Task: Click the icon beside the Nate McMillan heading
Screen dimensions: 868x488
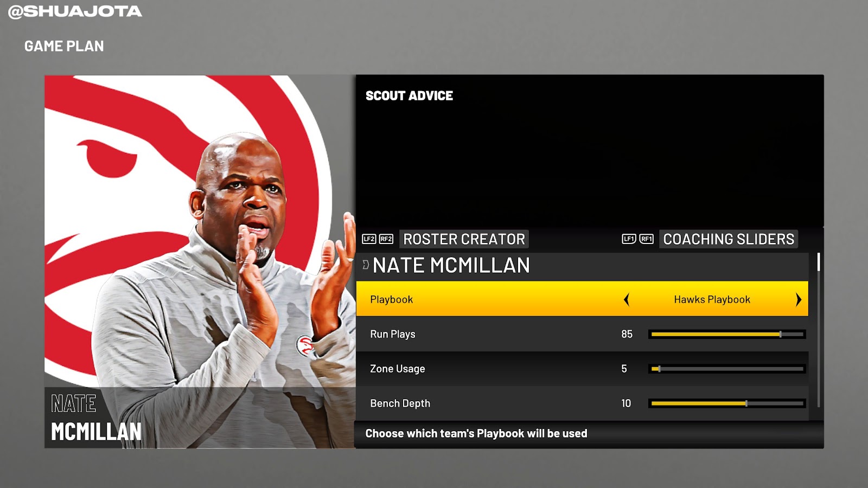Action: [366, 265]
